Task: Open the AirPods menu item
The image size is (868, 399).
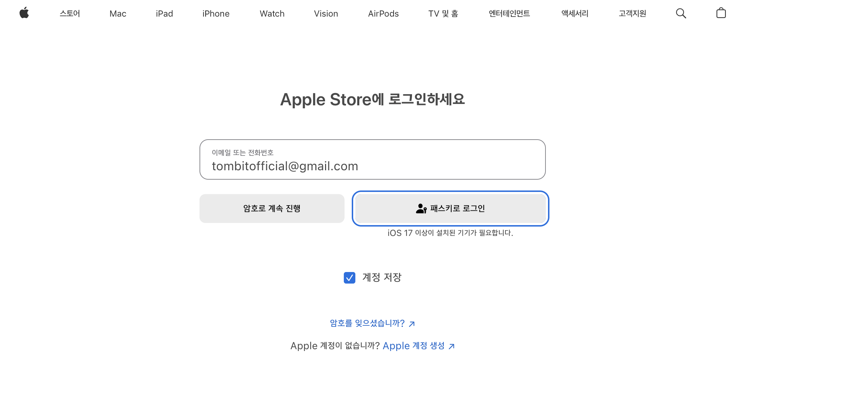Action: click(383, 14)
